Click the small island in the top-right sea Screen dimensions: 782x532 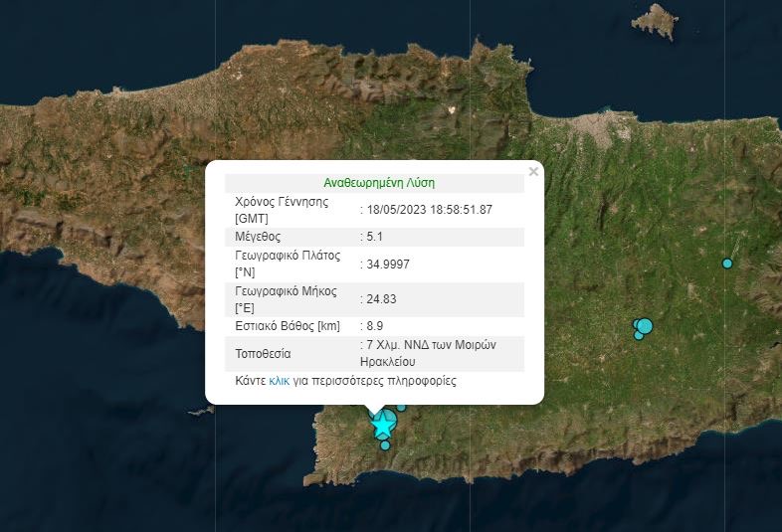[654, 20]
